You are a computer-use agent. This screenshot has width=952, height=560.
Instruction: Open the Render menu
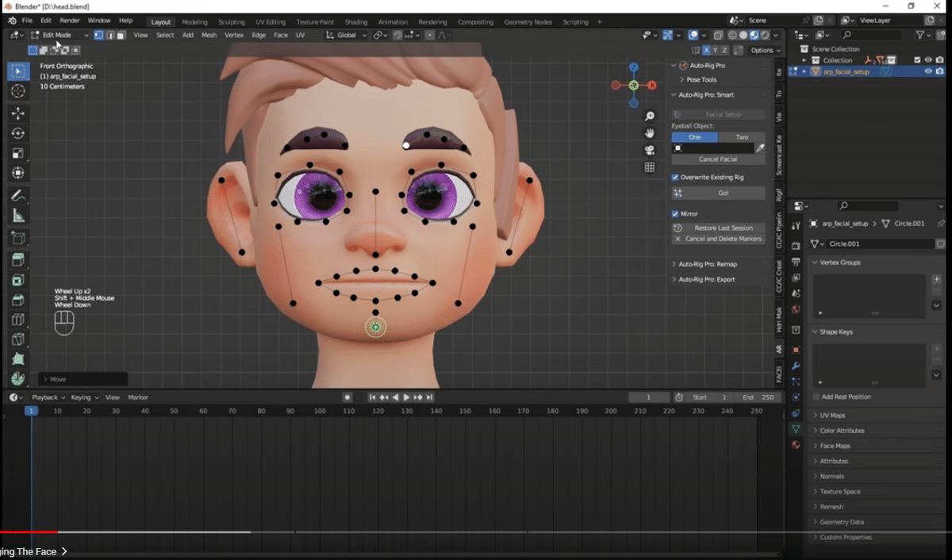pyautogui.click(x=70, y=21)
